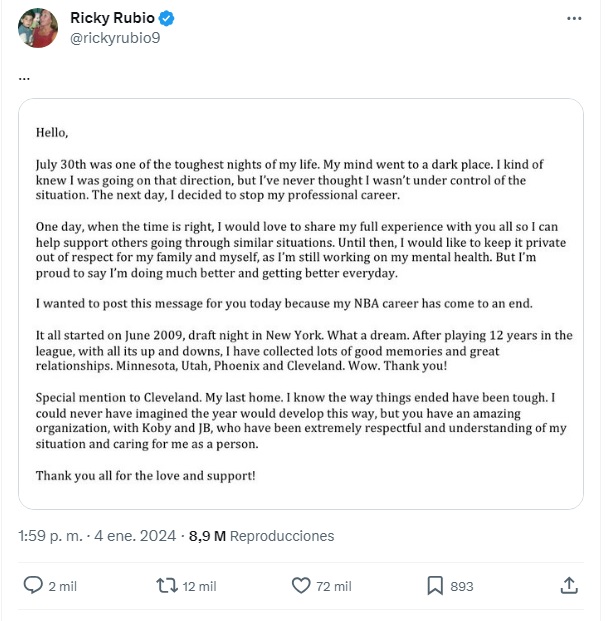Screen dimensions: 605x621
Task: Open the attached letter image
Action: [301, 304]
